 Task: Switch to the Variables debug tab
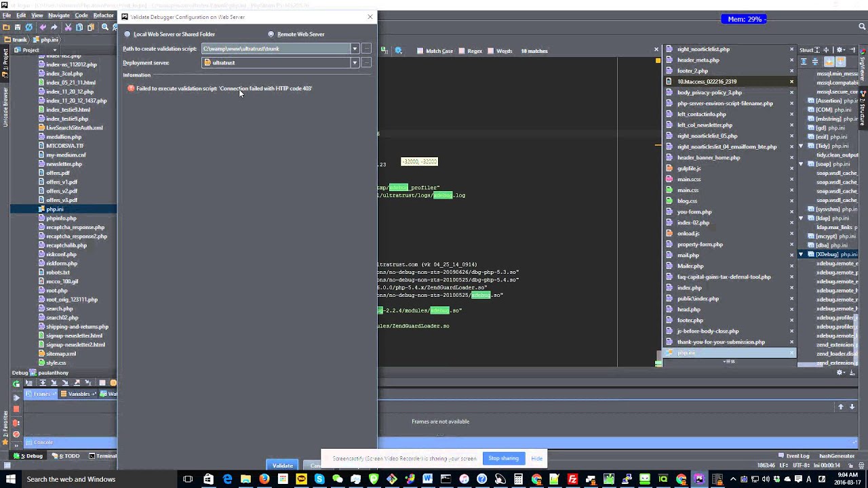click(x=78, y=394)
